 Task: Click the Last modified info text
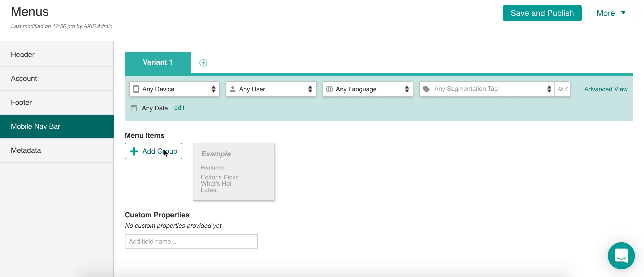coord(61,26)
